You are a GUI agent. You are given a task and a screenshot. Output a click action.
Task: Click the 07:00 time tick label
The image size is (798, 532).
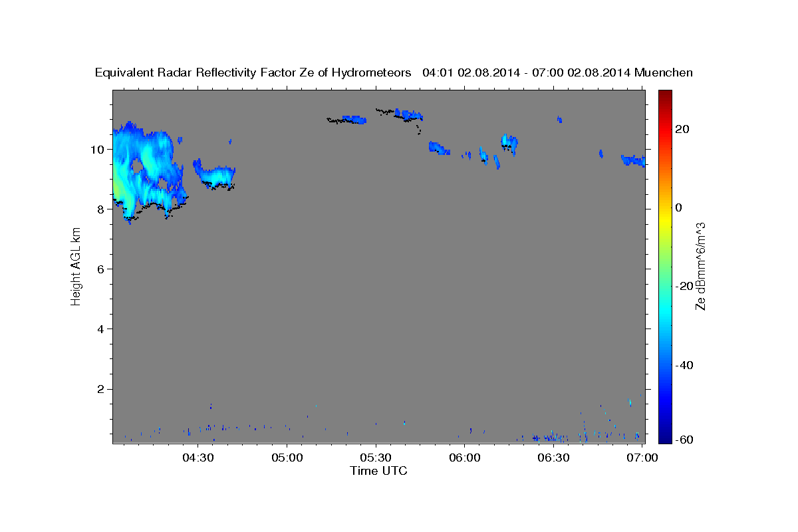tap(642, 458)
